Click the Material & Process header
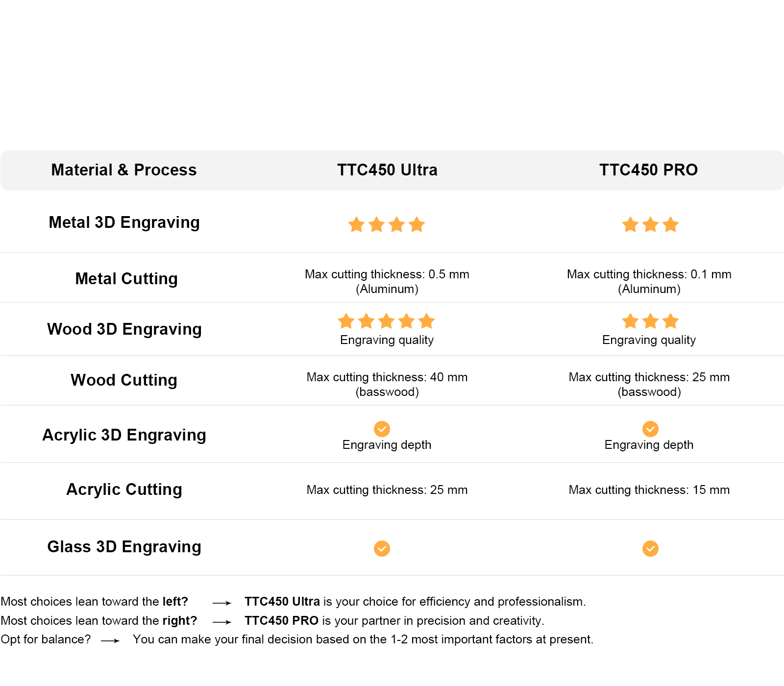 [x=124, y=170]
